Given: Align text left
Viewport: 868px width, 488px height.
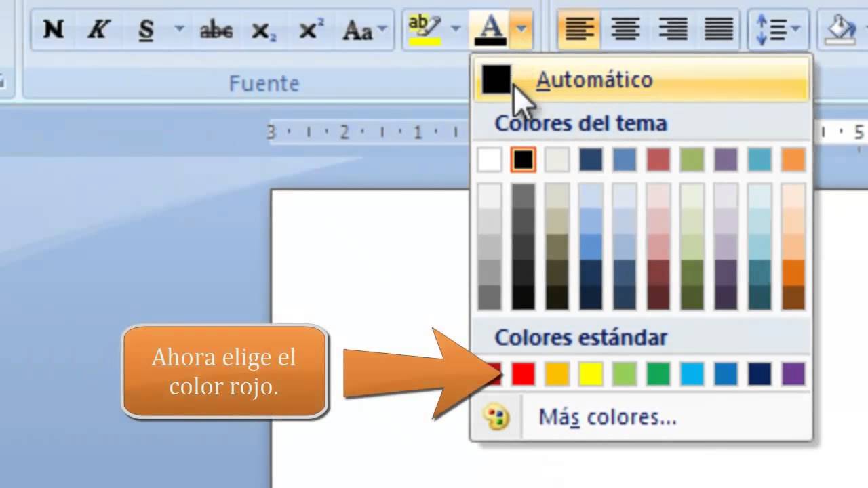Looking at the screenshot, I should 579,29.
